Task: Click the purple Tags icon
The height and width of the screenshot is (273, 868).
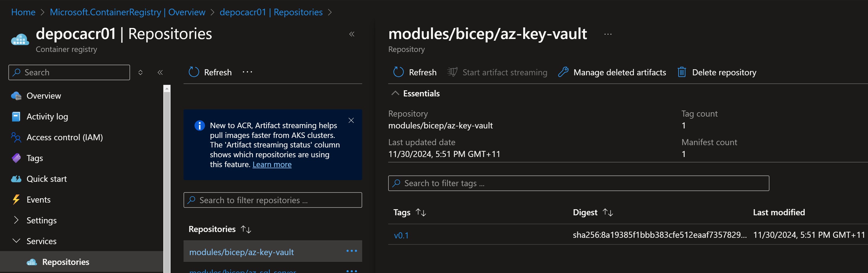Action: pos(16,158)
